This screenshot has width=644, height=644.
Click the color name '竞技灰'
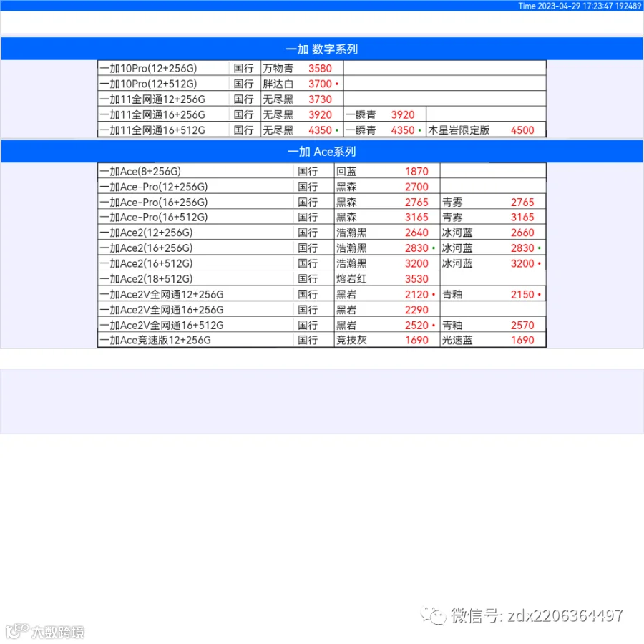[x=351, y=340]
